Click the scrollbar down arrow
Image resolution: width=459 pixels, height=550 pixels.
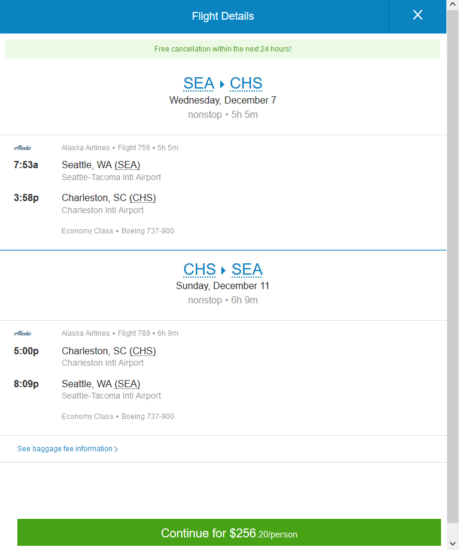coord(453,544)
